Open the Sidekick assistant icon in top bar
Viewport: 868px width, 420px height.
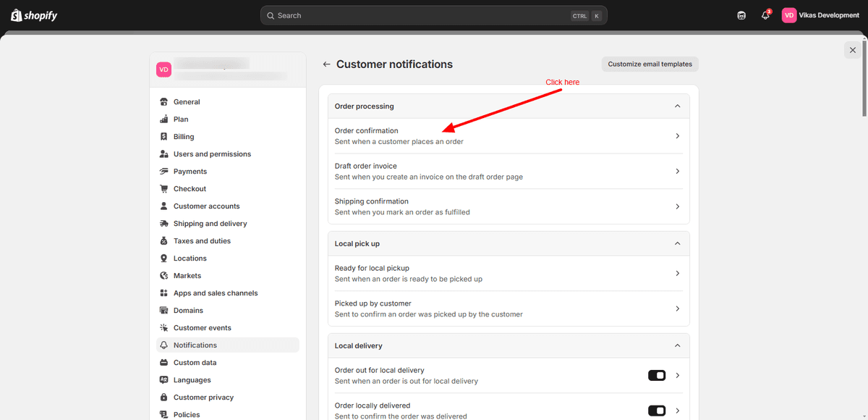[x=741, y=15]
